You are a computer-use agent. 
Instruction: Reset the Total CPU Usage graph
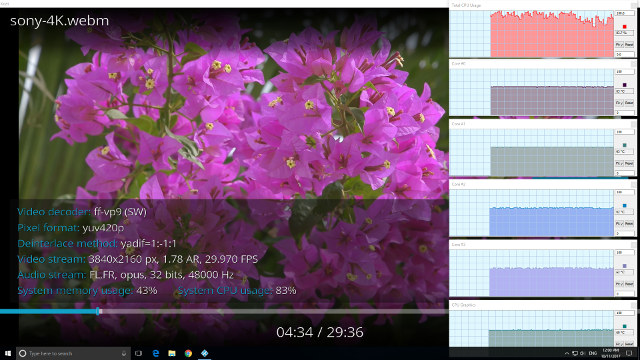pos(629,44)
